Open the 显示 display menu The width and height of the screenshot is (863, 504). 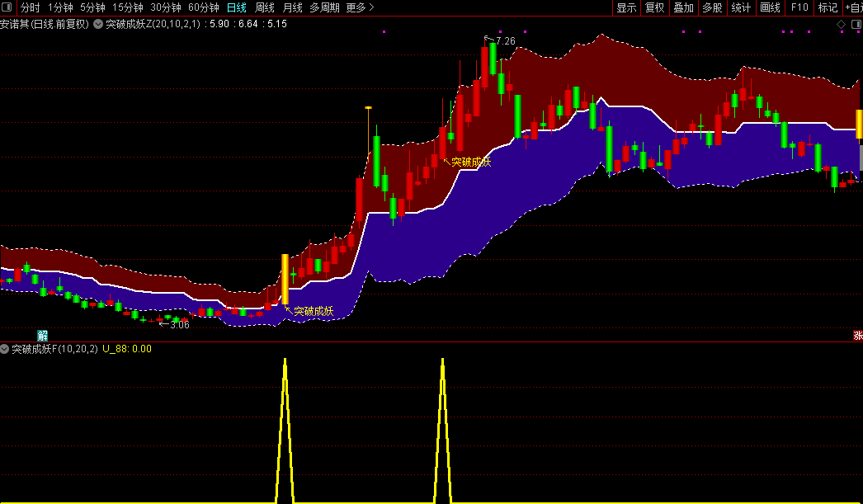[x=626, y=7]
